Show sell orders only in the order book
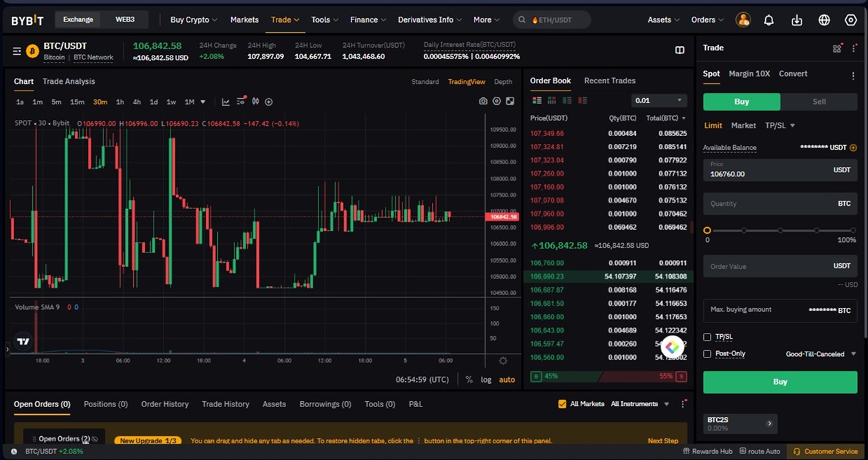The image size is (868, 460). coord(583,101)
